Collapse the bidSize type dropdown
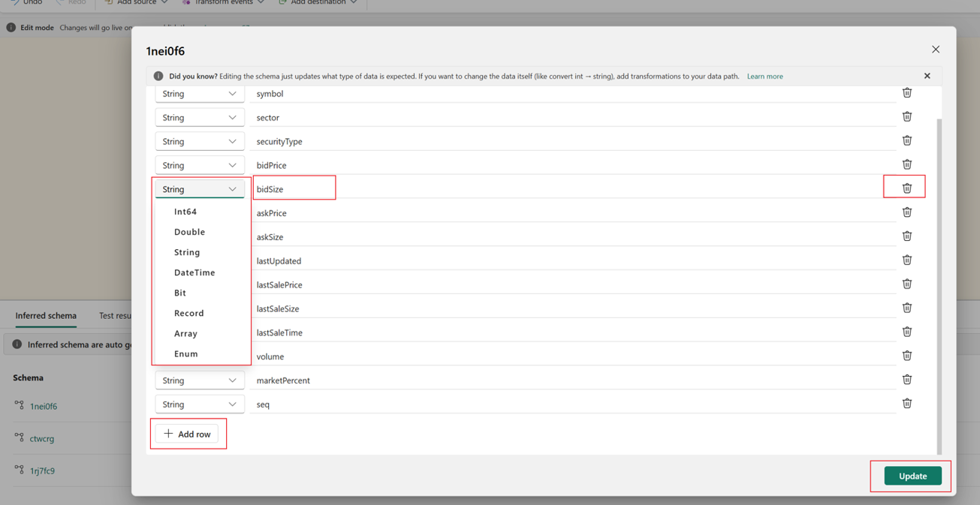The height and width of the screenshot is (505, 980). point(200,189)
